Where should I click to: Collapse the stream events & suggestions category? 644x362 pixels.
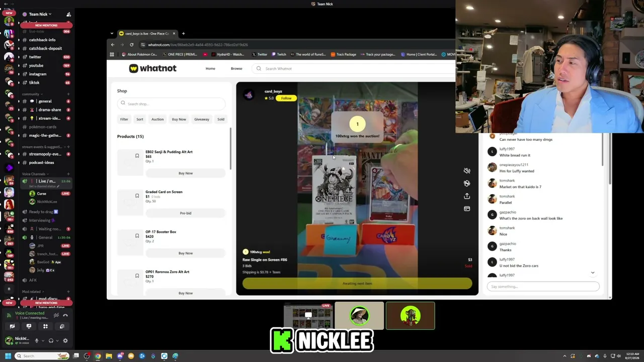[x=43, y=147]
